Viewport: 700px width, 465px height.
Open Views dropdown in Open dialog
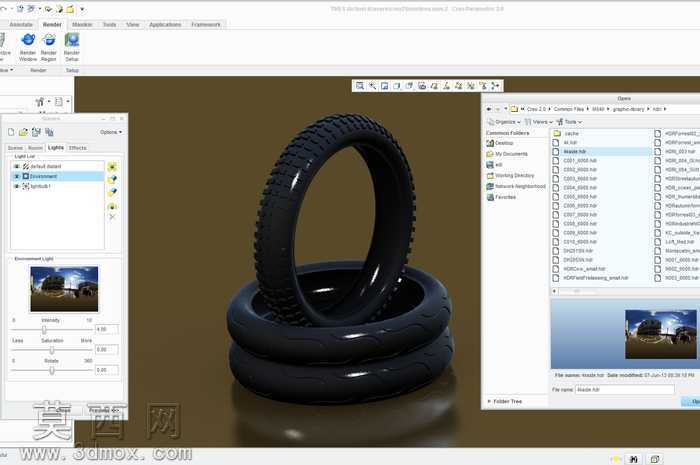(x=539, y=122)
